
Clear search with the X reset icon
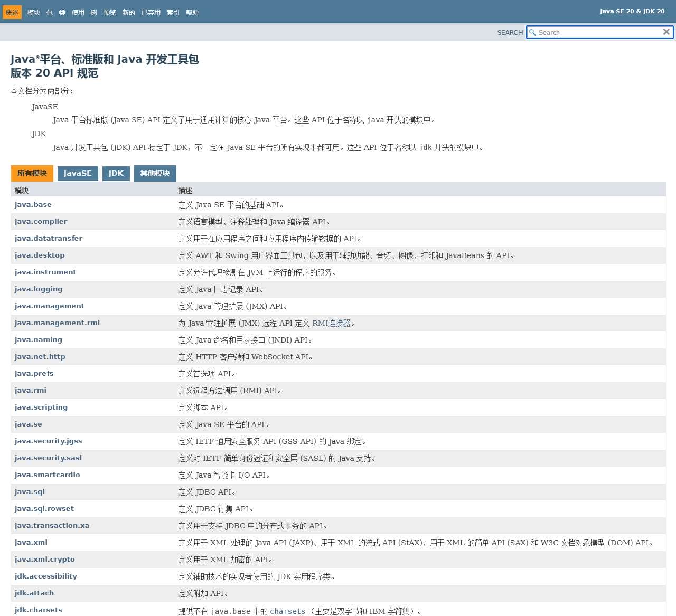coord(666,32)
